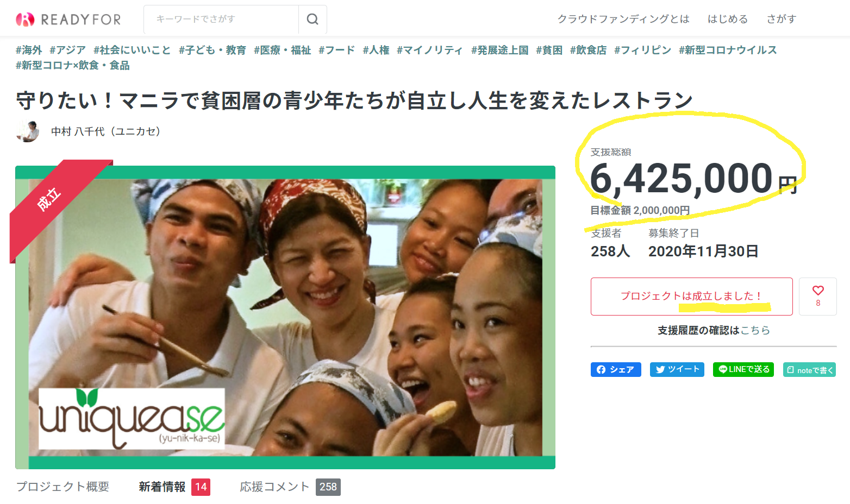Click the project's main photo

tap(285, 318)
